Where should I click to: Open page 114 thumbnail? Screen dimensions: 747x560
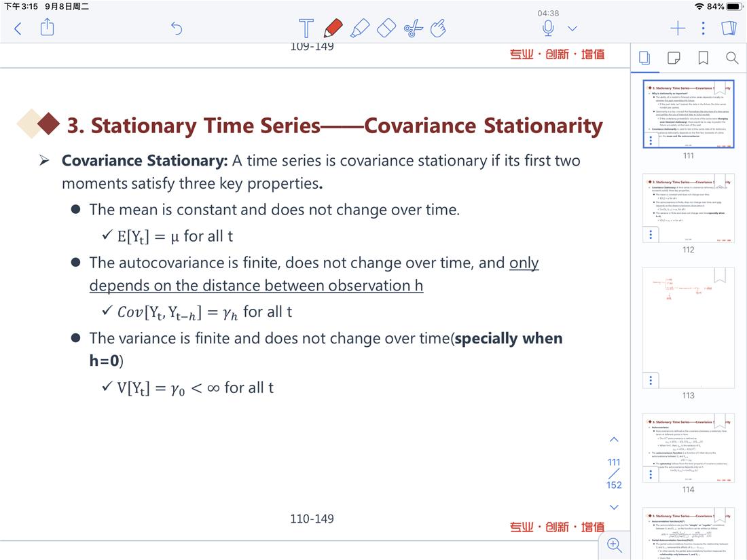(689, 447)
